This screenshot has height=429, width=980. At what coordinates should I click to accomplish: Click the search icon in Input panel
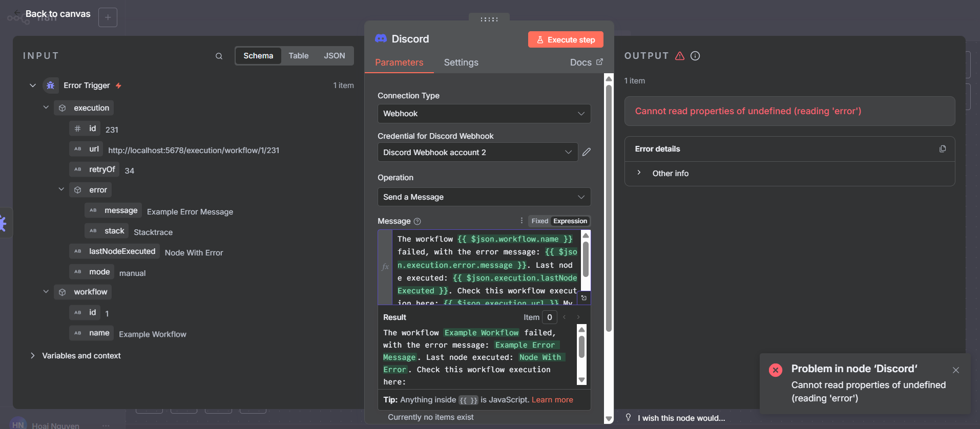(x=219, y=56)
